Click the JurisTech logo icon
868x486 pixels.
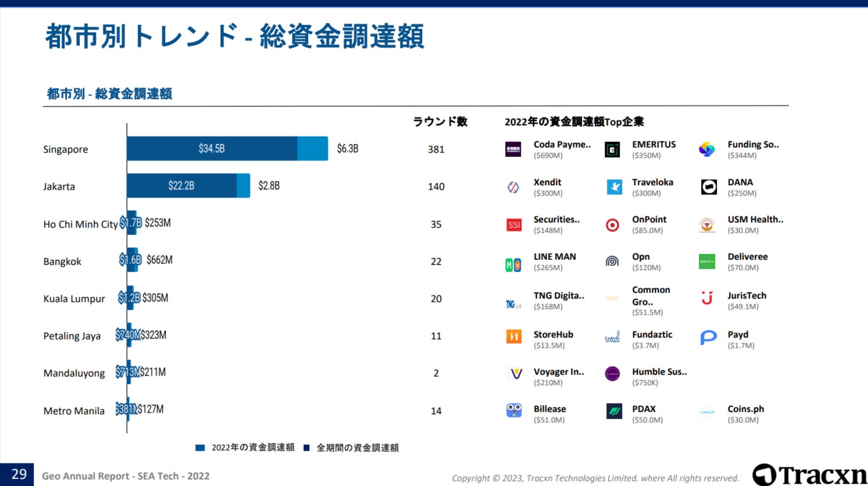pyautogui.click(x=707, y=298)
